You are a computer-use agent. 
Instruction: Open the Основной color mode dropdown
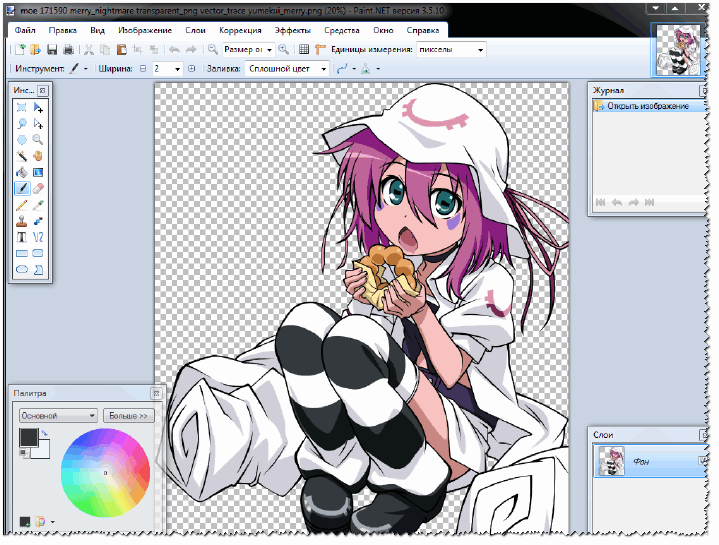(58, 415)
